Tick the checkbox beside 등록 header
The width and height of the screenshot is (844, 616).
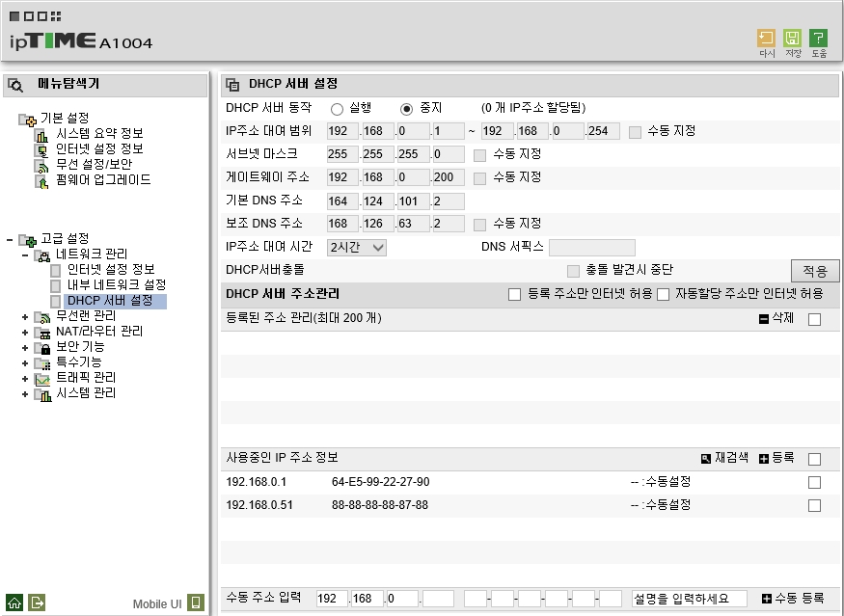pos(814,459)
